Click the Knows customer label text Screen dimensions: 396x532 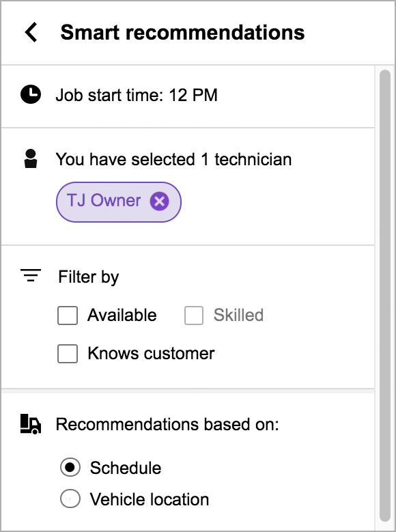pos(151,354)
